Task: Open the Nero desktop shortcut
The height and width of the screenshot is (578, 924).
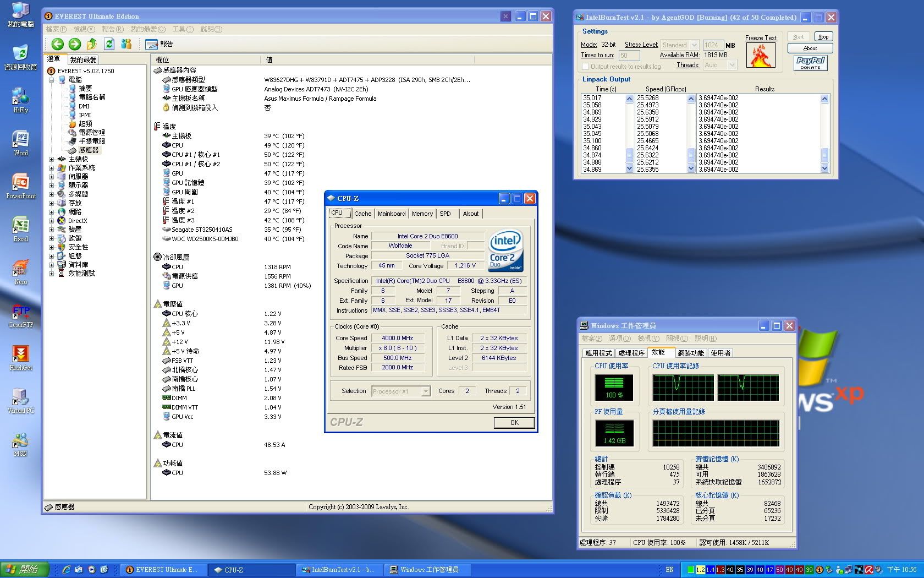Action: 20,272
